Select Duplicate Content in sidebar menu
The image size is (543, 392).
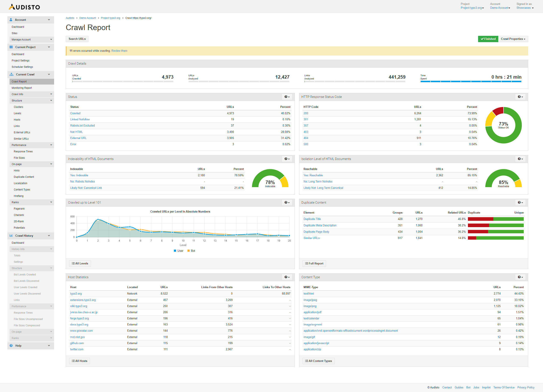[24, 177]
